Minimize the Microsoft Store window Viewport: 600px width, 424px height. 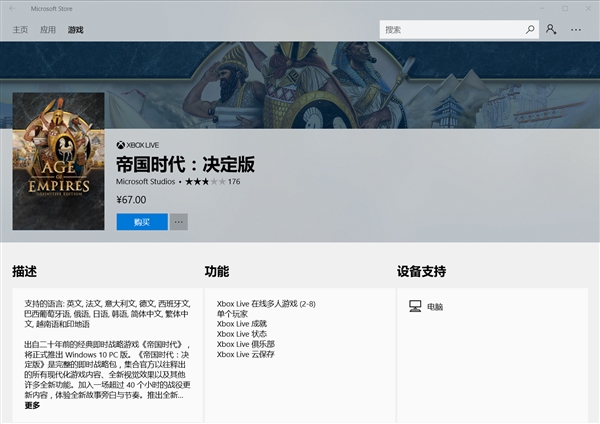541,8
